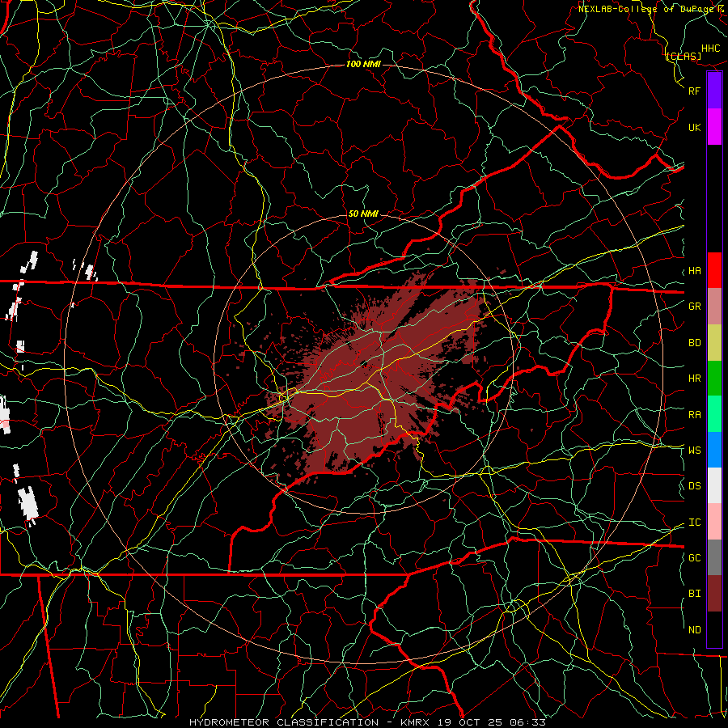728x728 pixels.
Task: Click the RF legend label
Action: coord(694,91)
